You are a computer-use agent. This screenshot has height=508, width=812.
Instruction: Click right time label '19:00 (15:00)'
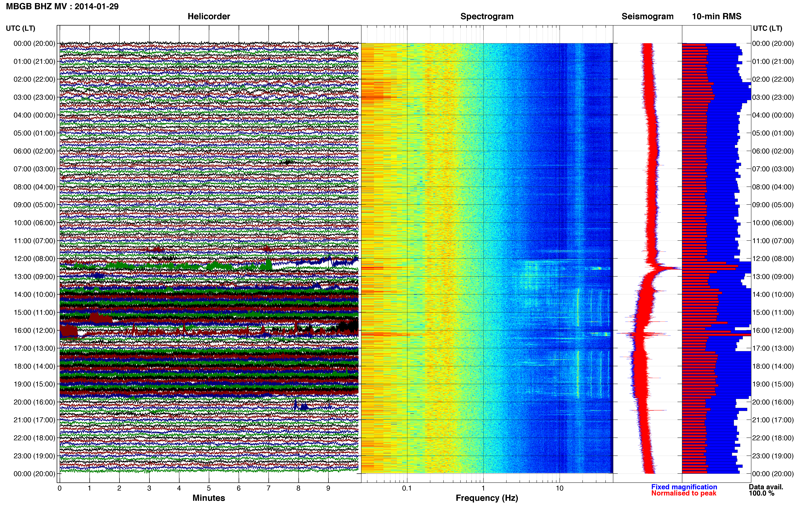[x=773, y=384]
